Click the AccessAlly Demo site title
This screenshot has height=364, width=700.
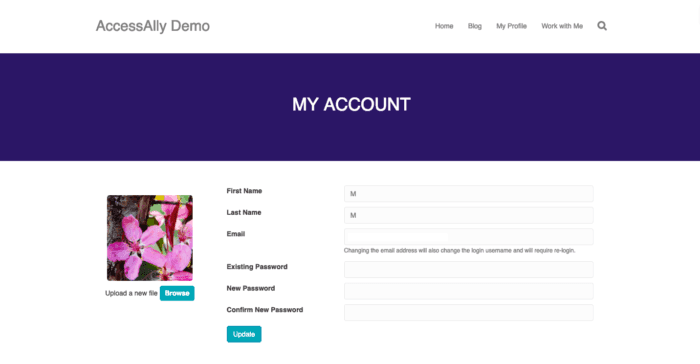pyautogui.click(x=153, y=26)
